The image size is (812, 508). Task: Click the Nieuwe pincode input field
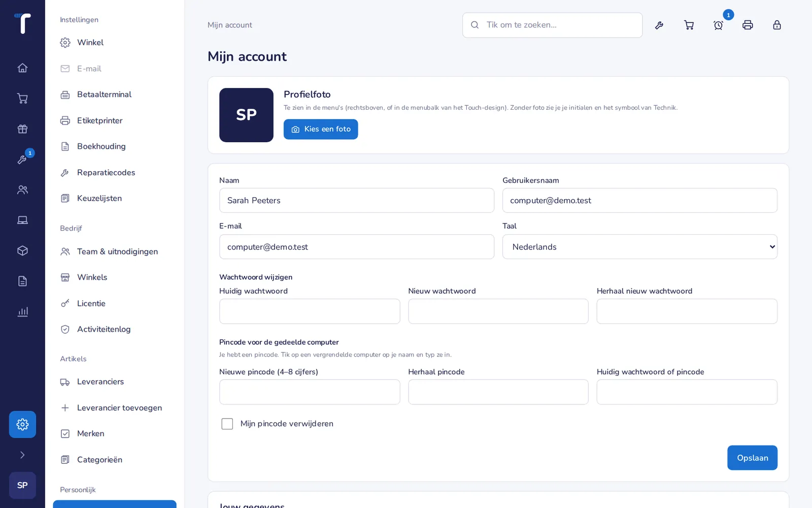click(310, 392)
